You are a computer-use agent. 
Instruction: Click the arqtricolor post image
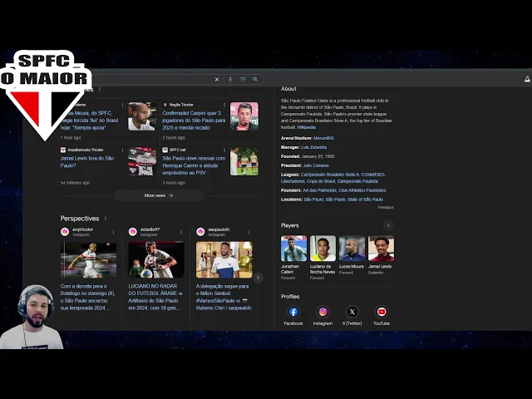[89, 260]
